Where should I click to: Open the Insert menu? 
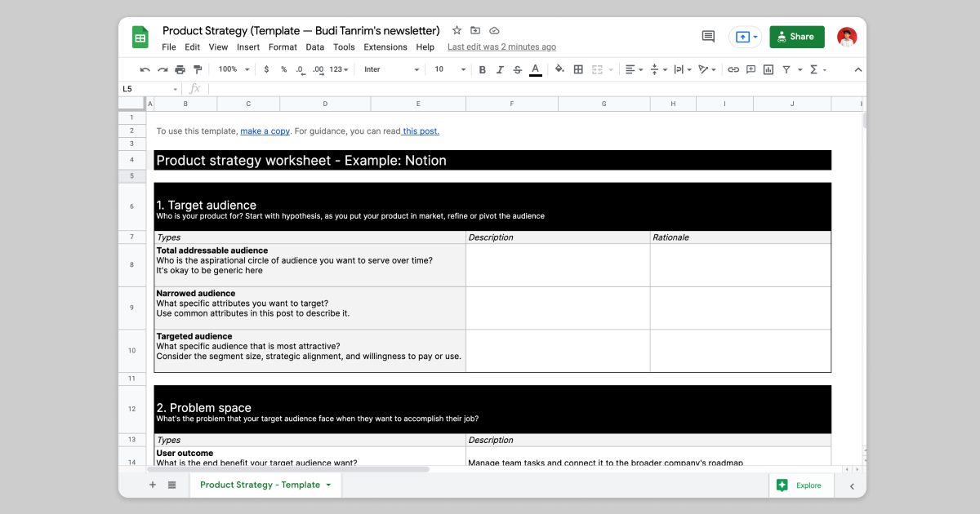coord(248,47)
